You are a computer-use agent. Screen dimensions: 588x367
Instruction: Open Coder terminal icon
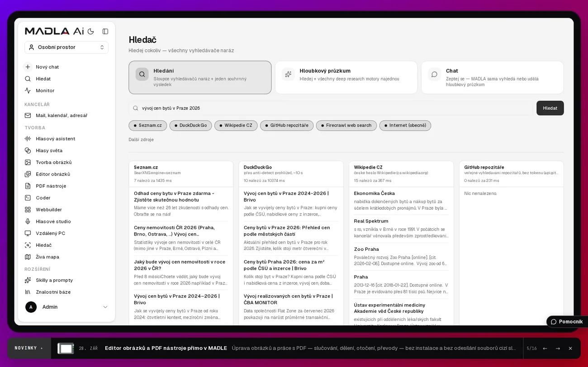28,198
